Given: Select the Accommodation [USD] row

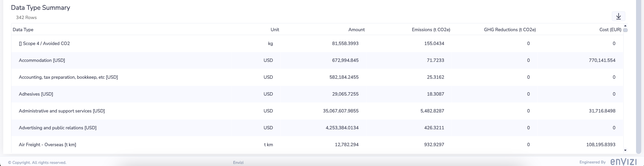Looking at the screenshot, I should [x=42, y=60].
